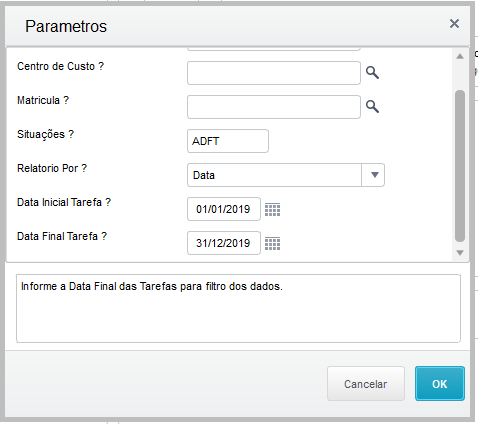Click the Cancelar button
The width and height of the screenshot is (478, 424).
(366, 384)
